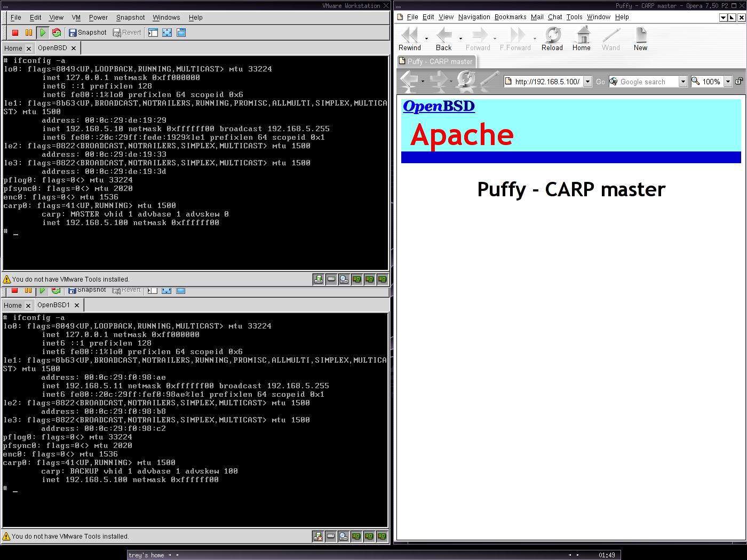The image size is (747, 560).
Task: Click the floppy device icon in OpenBSD status bar
Action: tap(319, 279)
